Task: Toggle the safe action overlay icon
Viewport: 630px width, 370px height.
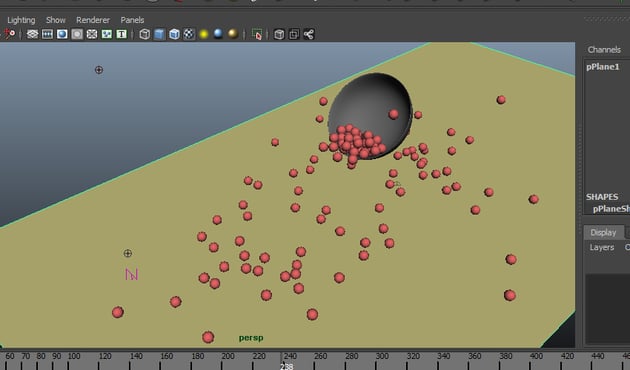Action: pyautogui.click(x=106, y=34)
